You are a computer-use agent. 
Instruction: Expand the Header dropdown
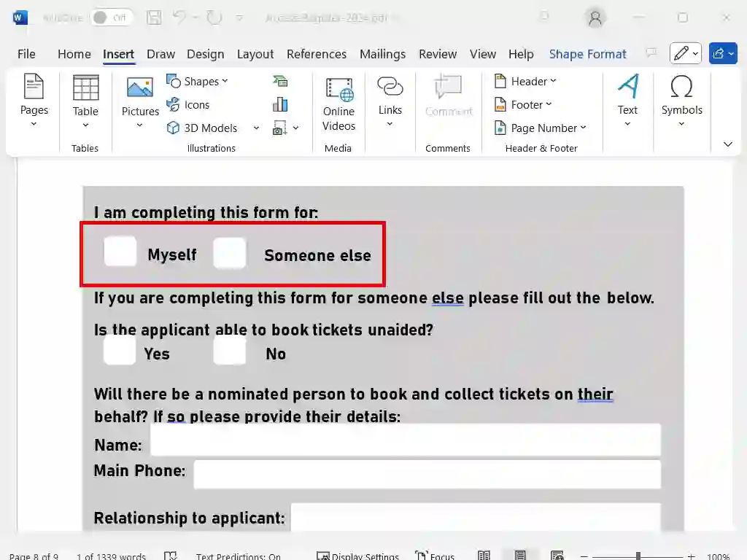[x=525, y=82]
